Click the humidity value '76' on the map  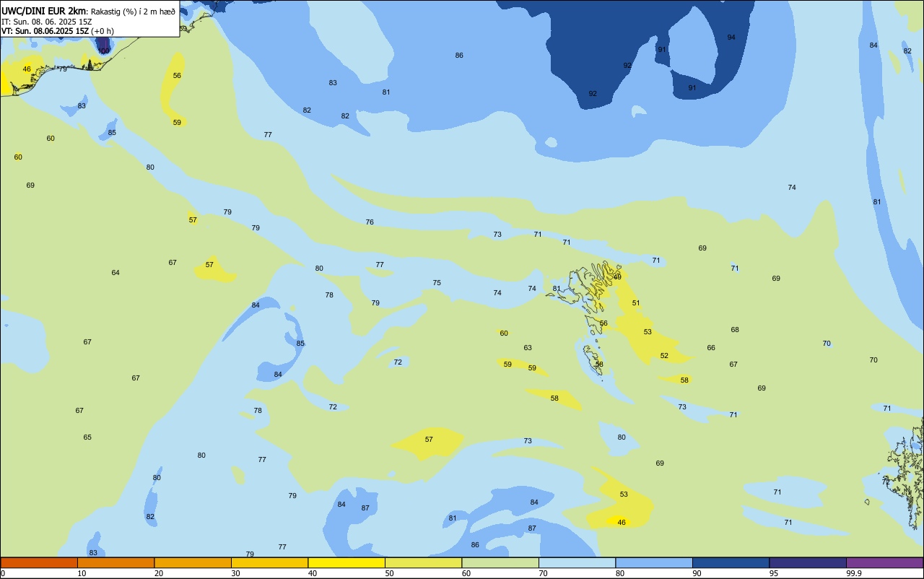[x=370, y=222]
